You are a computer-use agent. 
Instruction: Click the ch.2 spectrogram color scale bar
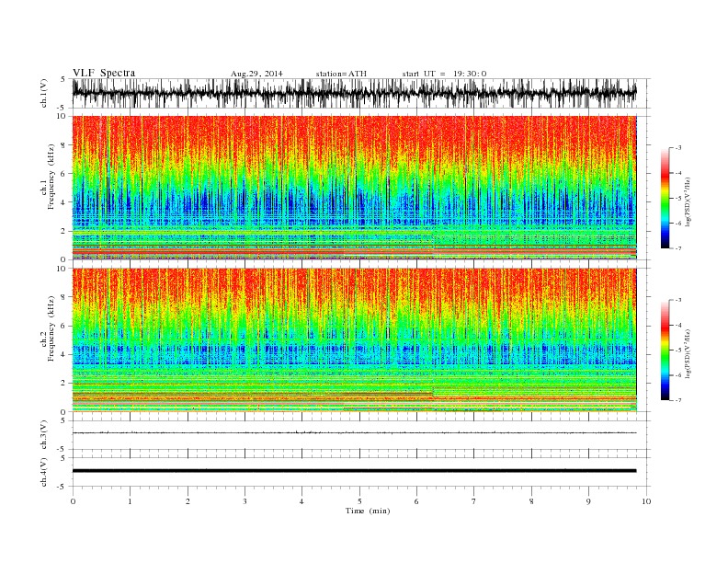pos(665,350)
